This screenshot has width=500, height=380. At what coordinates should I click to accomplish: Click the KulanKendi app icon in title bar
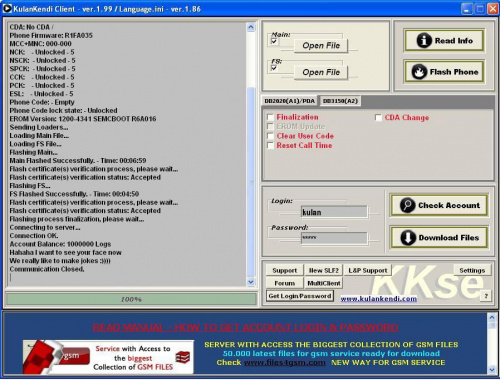pyautogui.click(x=7, y=9)
